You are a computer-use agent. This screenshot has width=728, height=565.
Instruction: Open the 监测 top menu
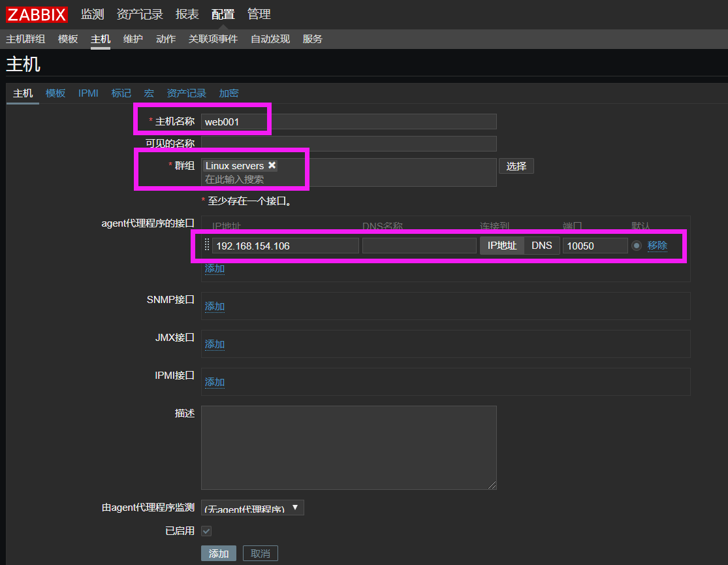click(x=93, y=14)
